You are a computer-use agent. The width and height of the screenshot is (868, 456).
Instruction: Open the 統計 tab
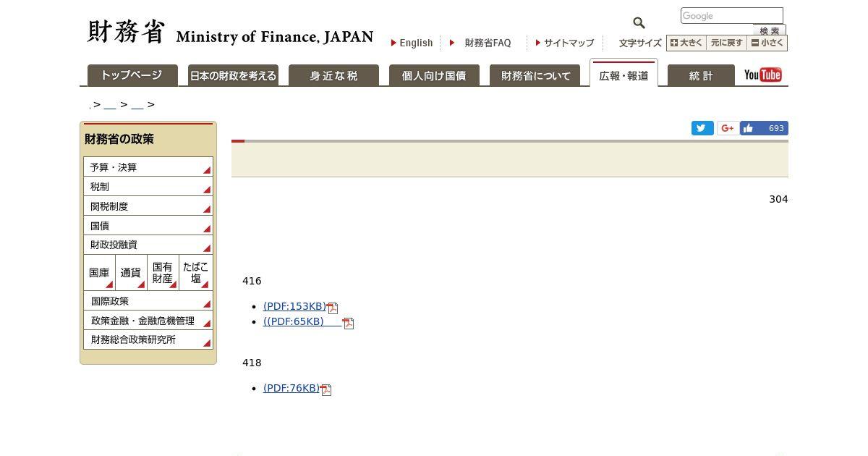pyautogui.click(x=701, y=75)
